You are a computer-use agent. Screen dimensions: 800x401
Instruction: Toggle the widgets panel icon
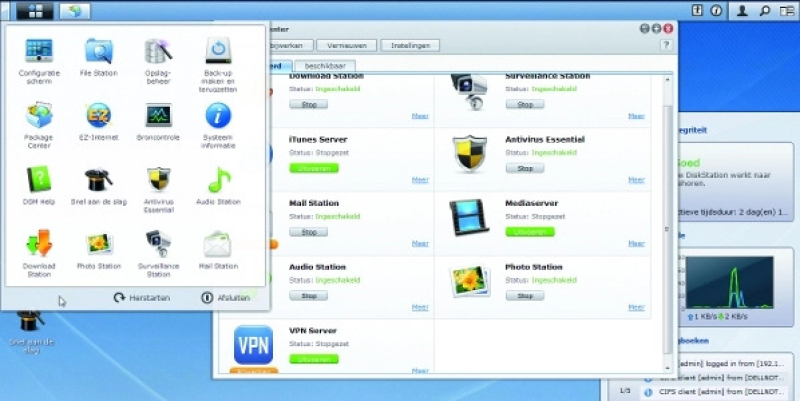[787, 10]
